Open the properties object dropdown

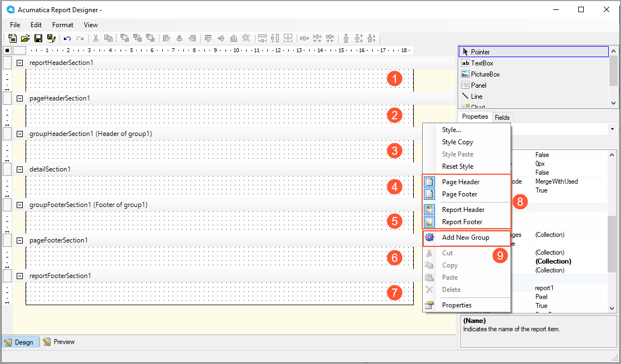(x=612, y=129)
